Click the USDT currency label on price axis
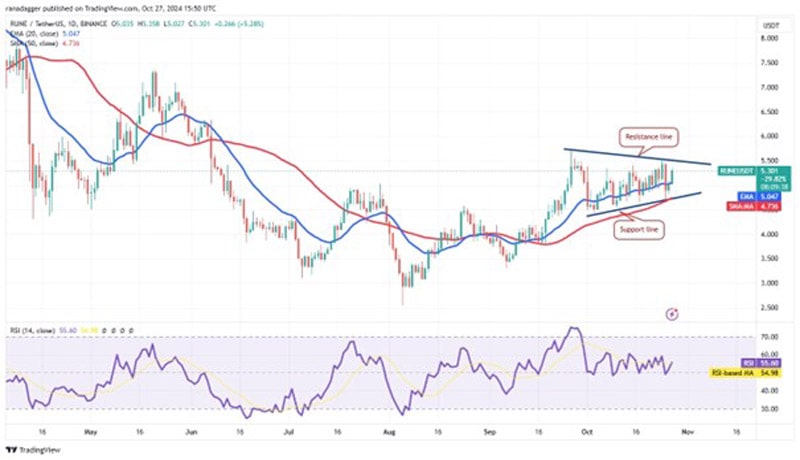The height and width of the screenshot is (460, 800). click(770, 25)
